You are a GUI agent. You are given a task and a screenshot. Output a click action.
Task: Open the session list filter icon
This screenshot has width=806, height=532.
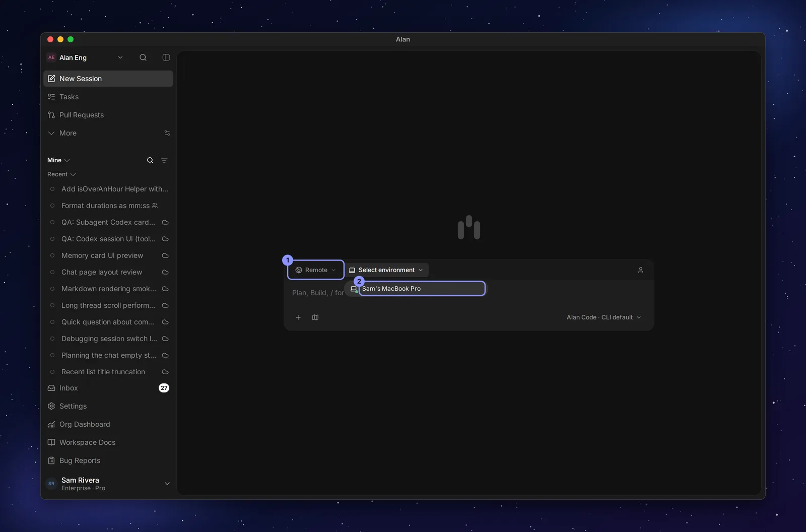pos(164,160)
